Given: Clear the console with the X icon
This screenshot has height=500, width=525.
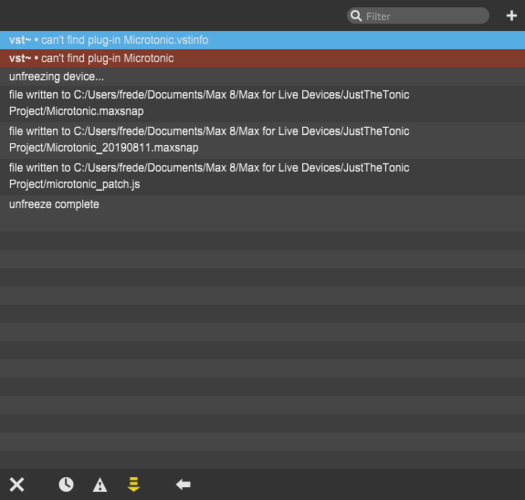Looking at the screenshot, I should point(17,484).
